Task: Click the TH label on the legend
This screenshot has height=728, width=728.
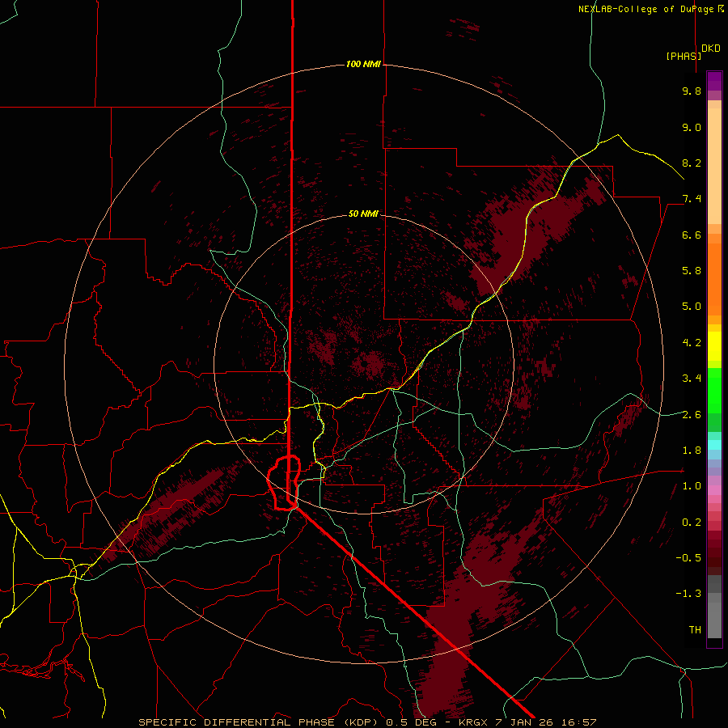Action: tap(695, 630)
